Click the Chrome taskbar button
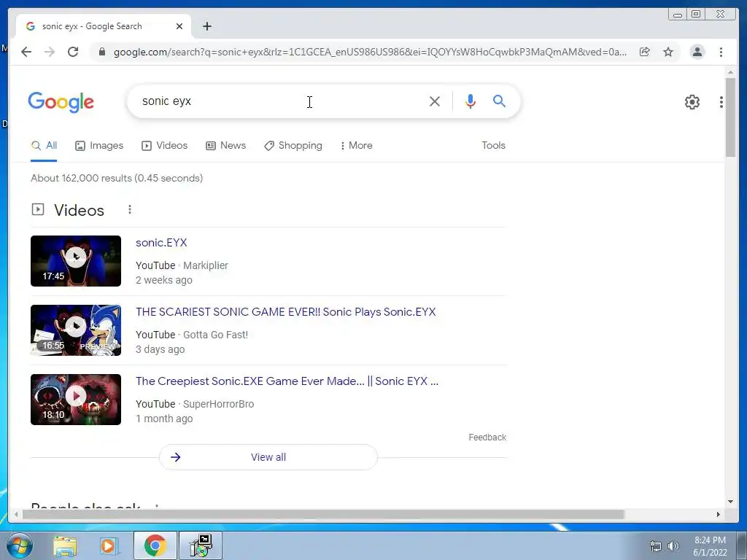 point(155,546)
